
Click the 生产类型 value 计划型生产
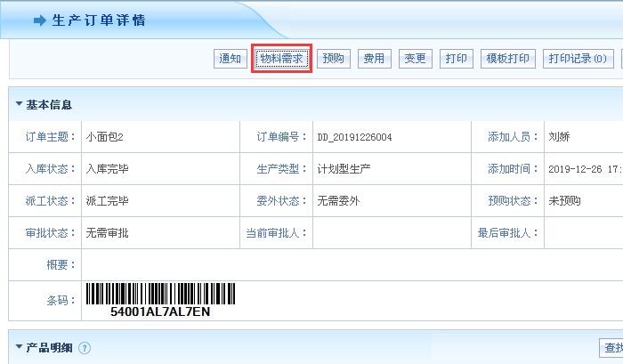pos(342,169)
